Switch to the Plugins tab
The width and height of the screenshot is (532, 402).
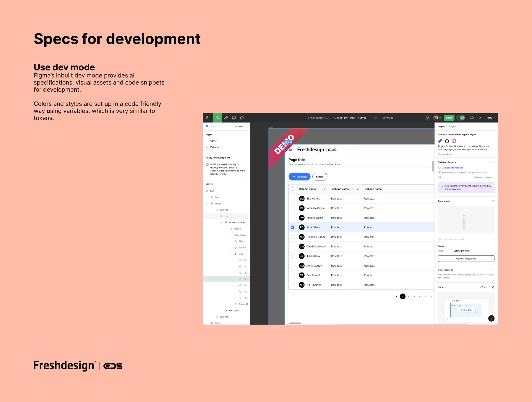[x=452, y=127]
